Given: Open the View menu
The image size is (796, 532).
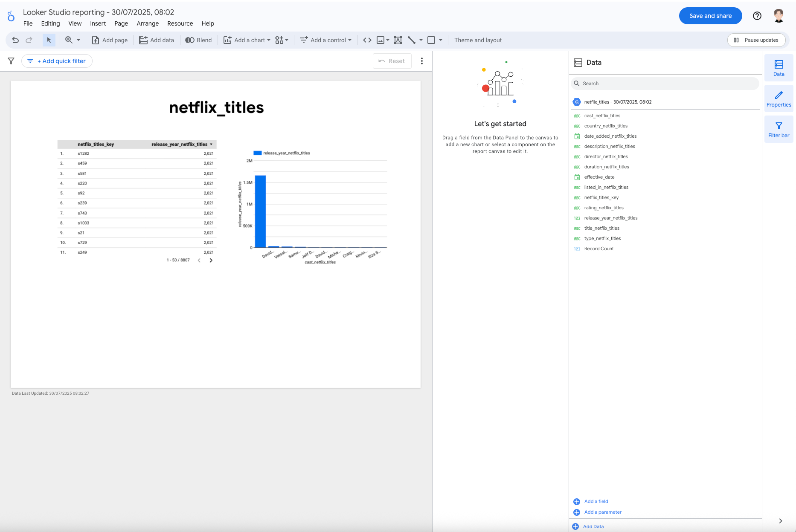Looking at the screenshot, I should [75, 23].
